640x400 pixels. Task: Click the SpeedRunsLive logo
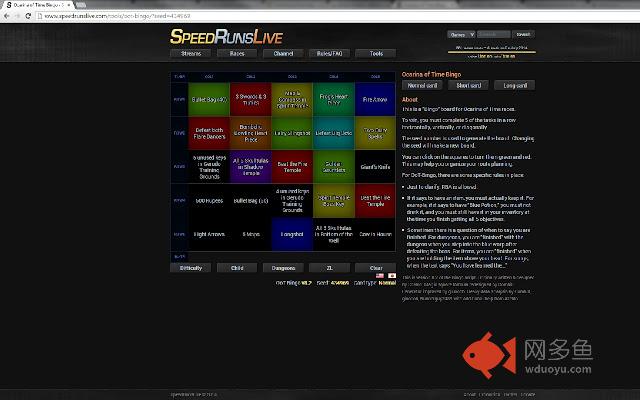click(x=228, y=36)
